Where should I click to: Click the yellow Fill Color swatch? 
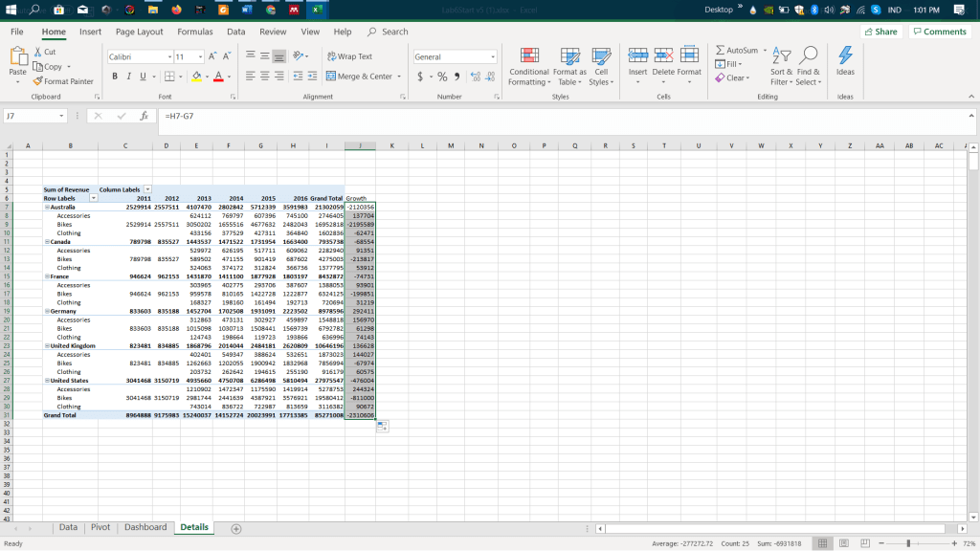click(196, 77)
